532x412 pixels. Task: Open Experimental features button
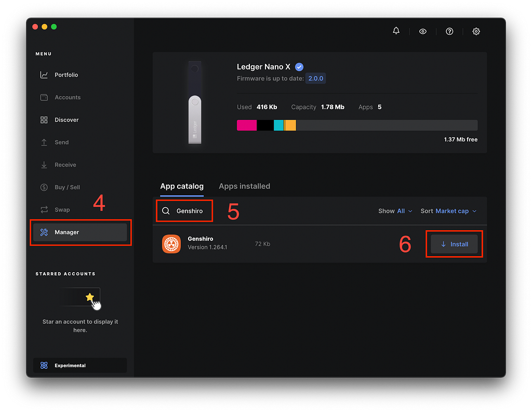pos(79,365)
